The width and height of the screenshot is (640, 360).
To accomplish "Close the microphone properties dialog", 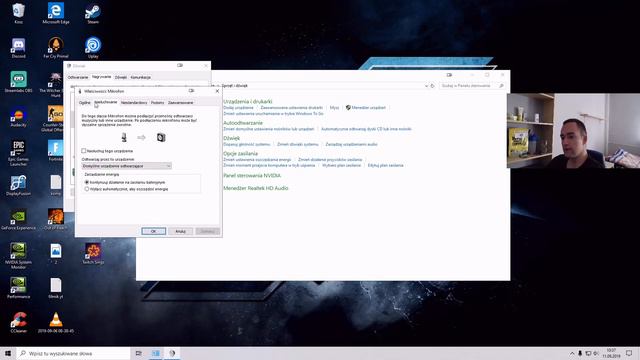I will pos(217,91).
